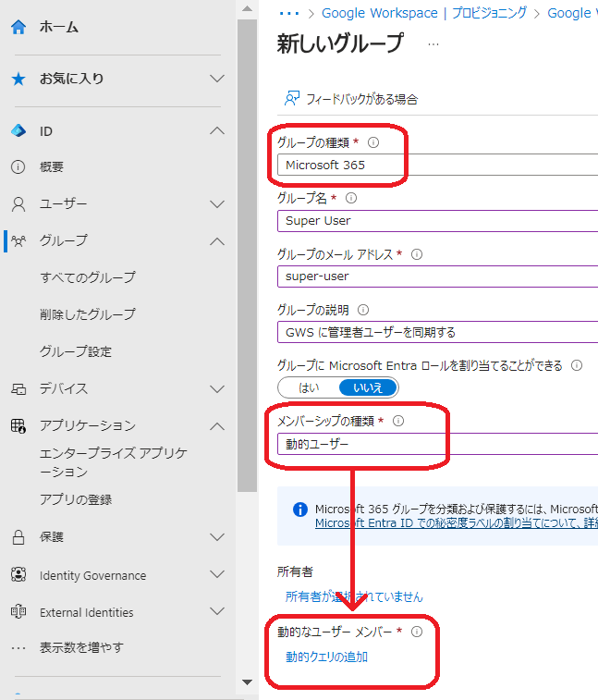Click info icon beside 動的なユーザー メンバー
The width and height of the screenshot is (598, 700).
[x=416, y=632]
